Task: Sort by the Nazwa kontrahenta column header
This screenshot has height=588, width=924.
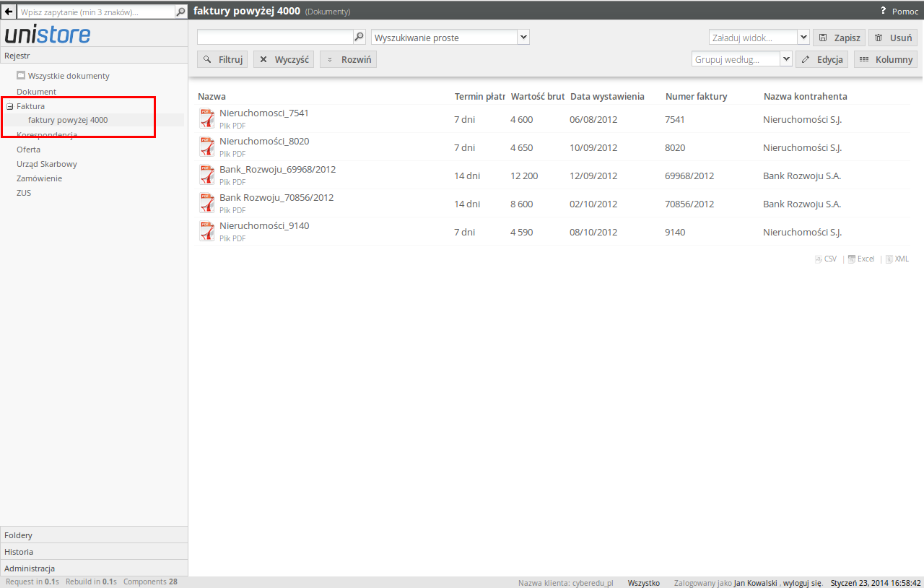Action: (x=806, y=96)
